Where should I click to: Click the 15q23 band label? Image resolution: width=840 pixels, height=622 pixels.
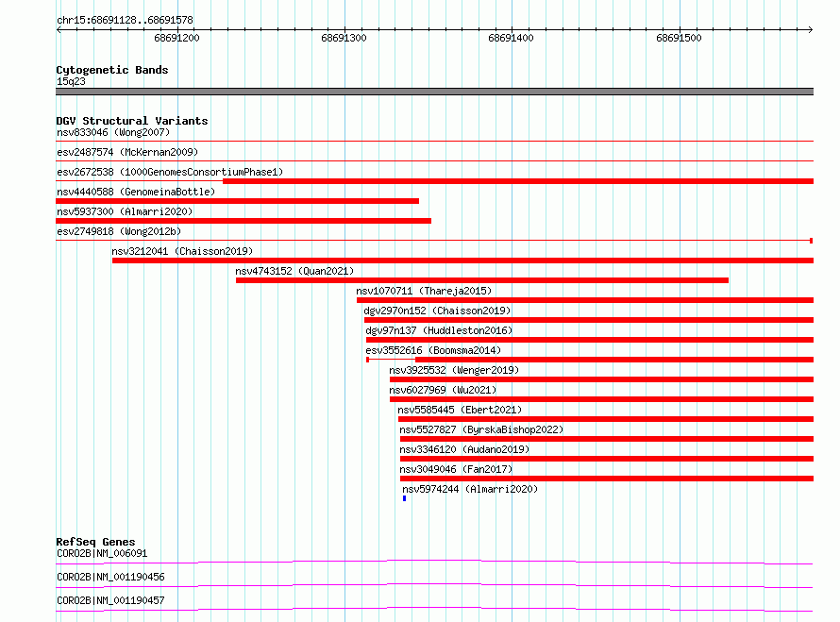[x=71, y=81]
